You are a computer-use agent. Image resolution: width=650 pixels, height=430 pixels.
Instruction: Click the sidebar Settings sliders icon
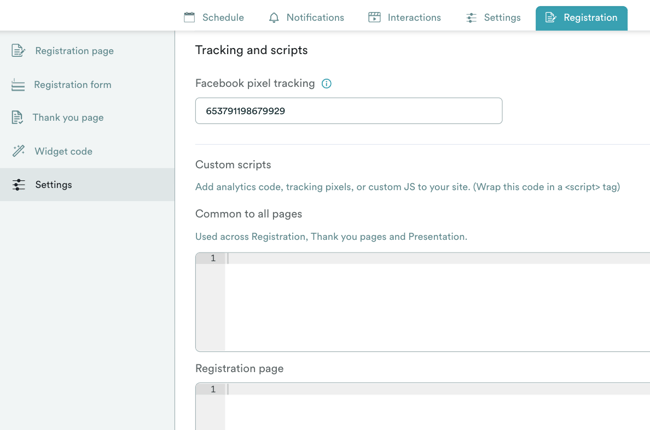[x=18, y=185]
